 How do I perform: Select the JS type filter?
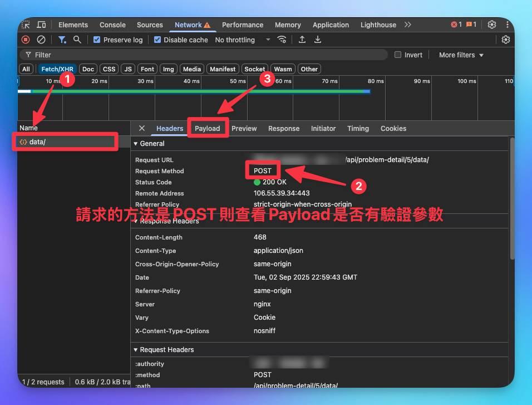point(128,69)
